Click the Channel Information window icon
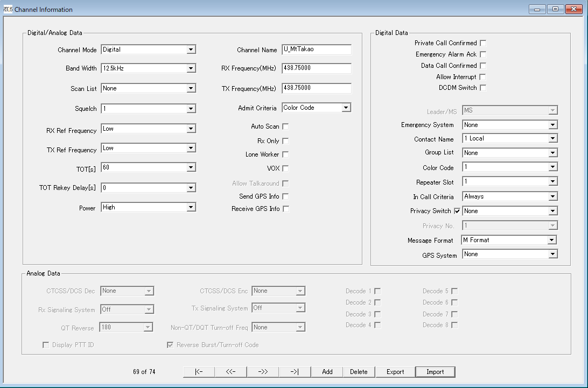Viewport: 588px width, 388px height. pos(8,9)
